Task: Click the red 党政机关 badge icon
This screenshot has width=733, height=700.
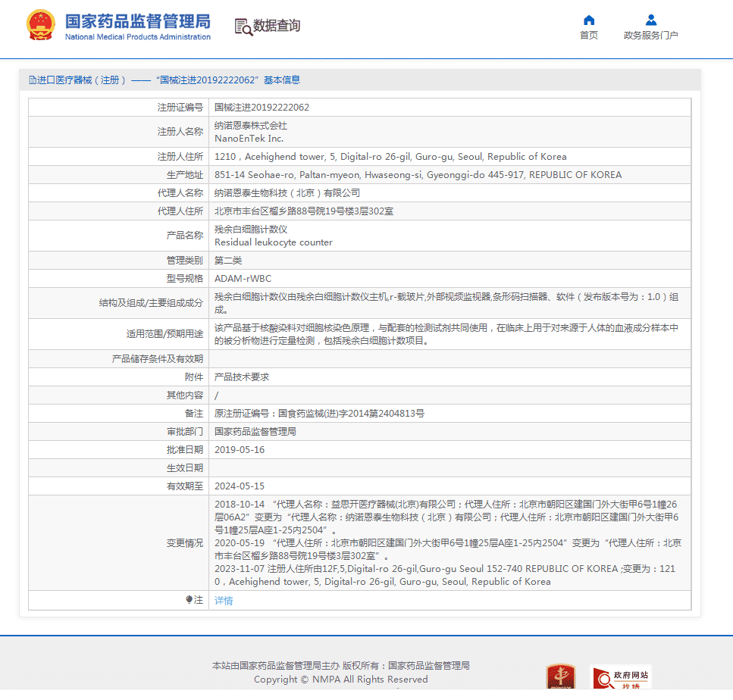Action: 560,677
